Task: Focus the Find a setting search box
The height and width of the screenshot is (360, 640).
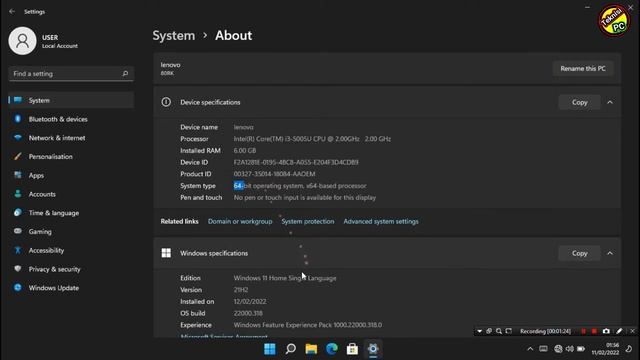Action: (71, 74)
